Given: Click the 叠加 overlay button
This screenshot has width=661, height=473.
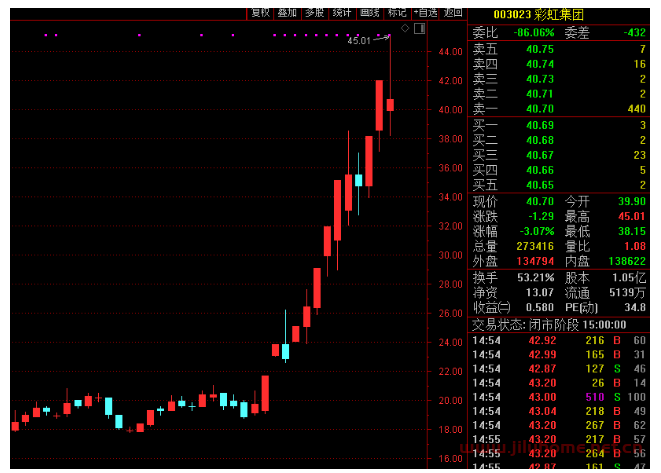Looking at the screenshot, I should [x=288, y=13].
